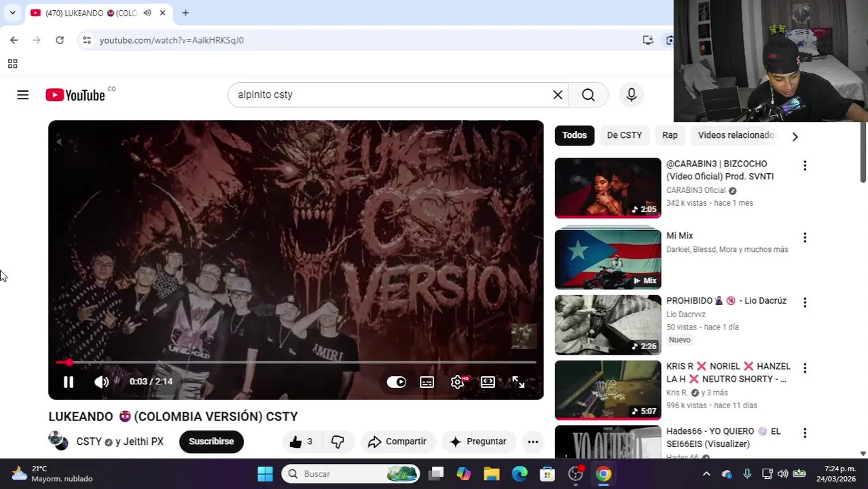Clear the search query with the X

558,95
